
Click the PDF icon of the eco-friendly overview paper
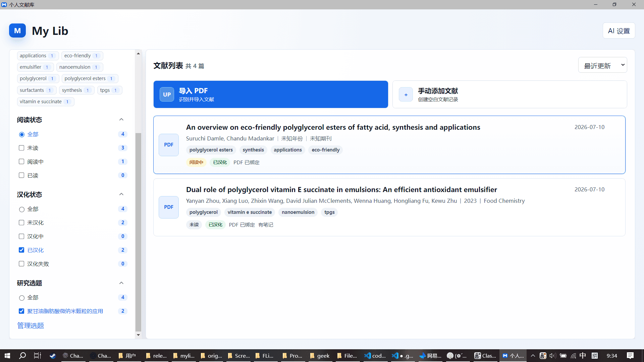point(169,145)
